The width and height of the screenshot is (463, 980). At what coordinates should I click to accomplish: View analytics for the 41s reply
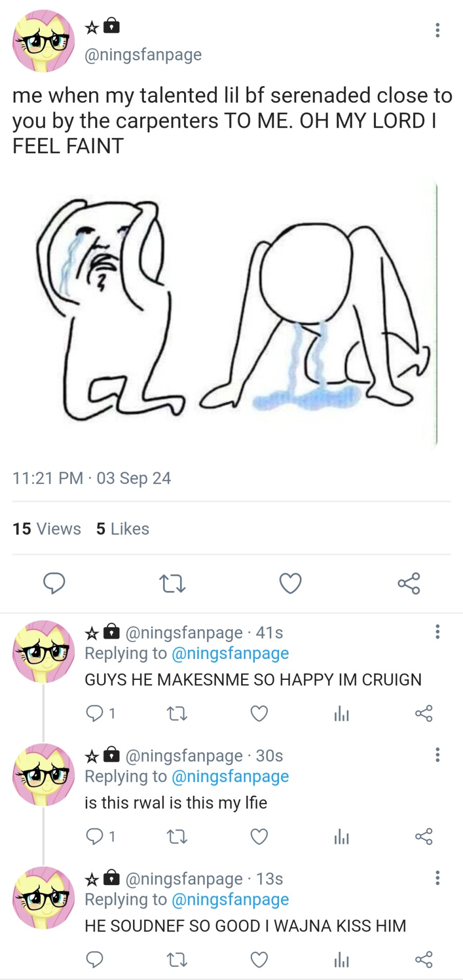[341, 714]
